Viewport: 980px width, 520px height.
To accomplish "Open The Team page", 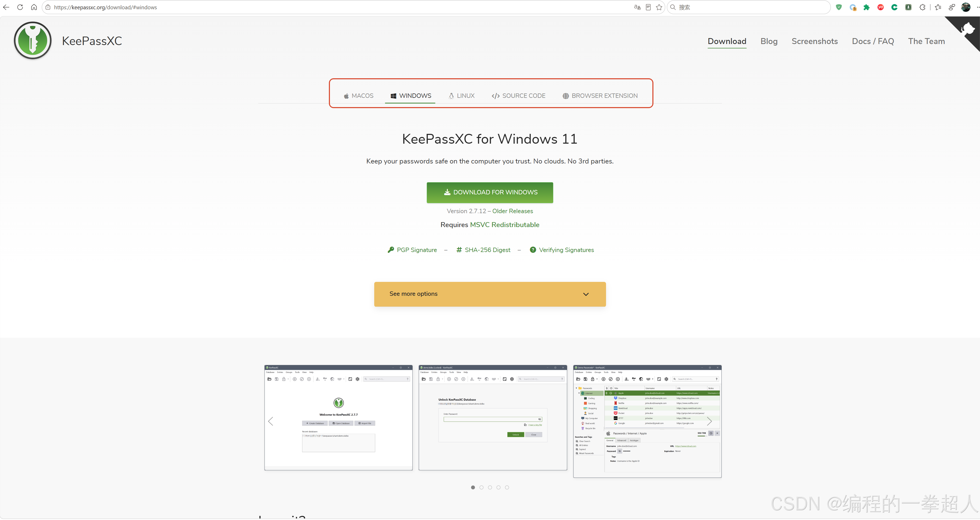I will pos(926,41).
